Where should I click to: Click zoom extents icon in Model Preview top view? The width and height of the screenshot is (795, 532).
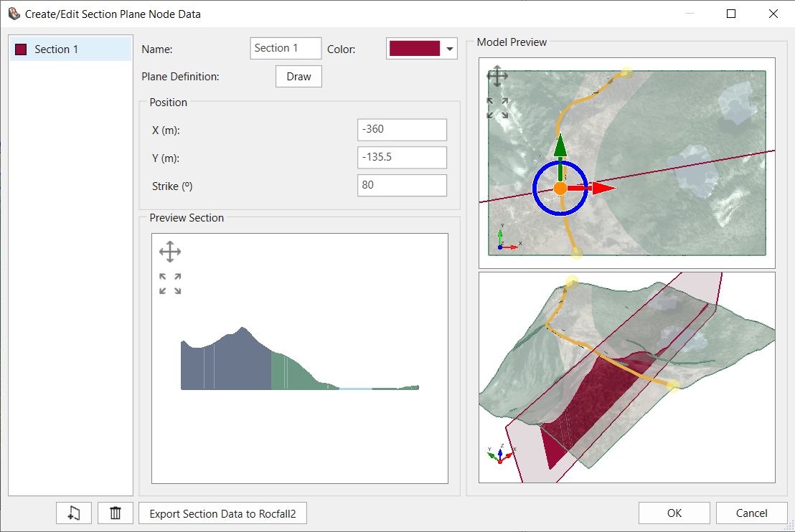[x=497, y=108]
